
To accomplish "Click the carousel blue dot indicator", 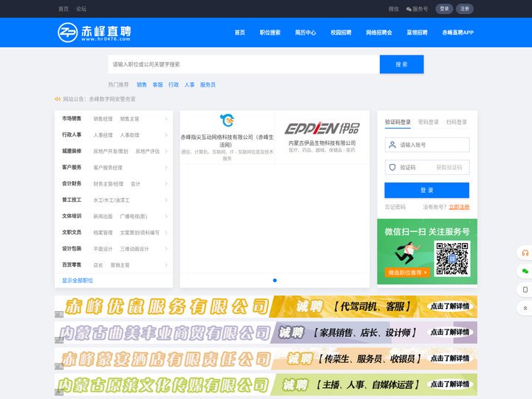I will click(x=275, y=280).
